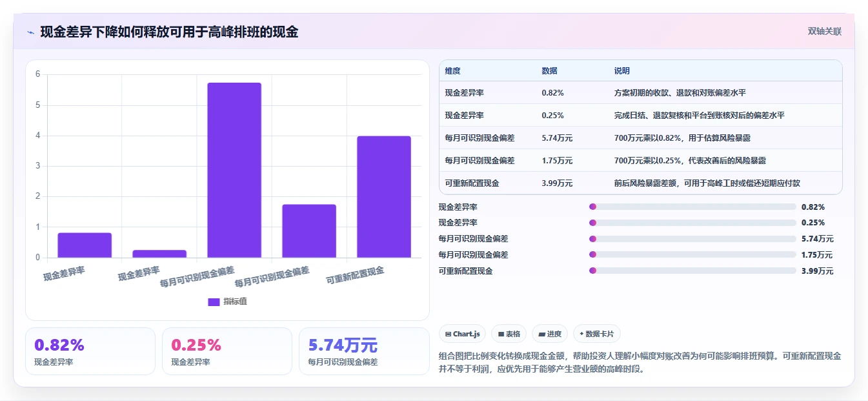Click the description '方案初期的收款、退款和对账偏差水平'
The height and width of the screenshot is (401, 868).
[680, 93]
